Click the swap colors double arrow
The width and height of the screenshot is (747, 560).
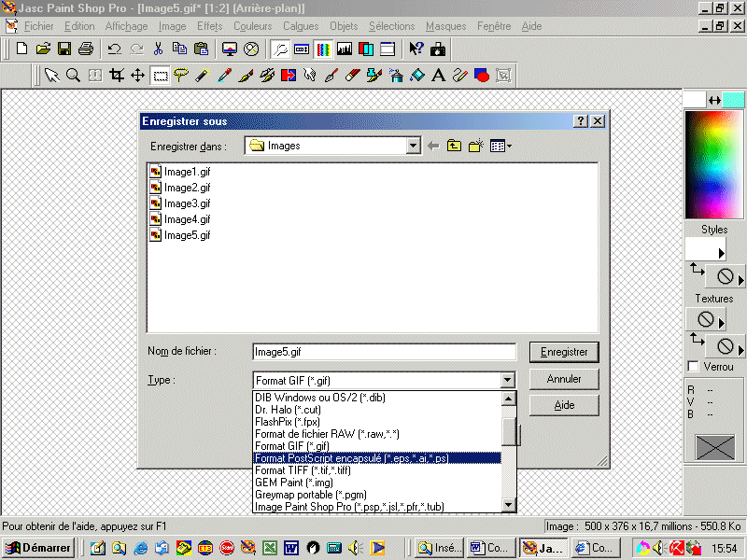(x=714, y=100)
